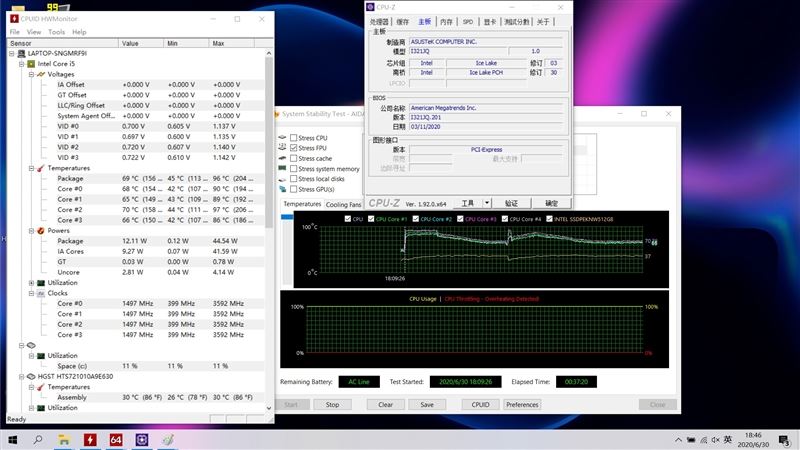Click the LAPTOP-SNGMRF9I computer icon
Image resolution: width=800 pixels, height=450 pixels.
[21, 53]
